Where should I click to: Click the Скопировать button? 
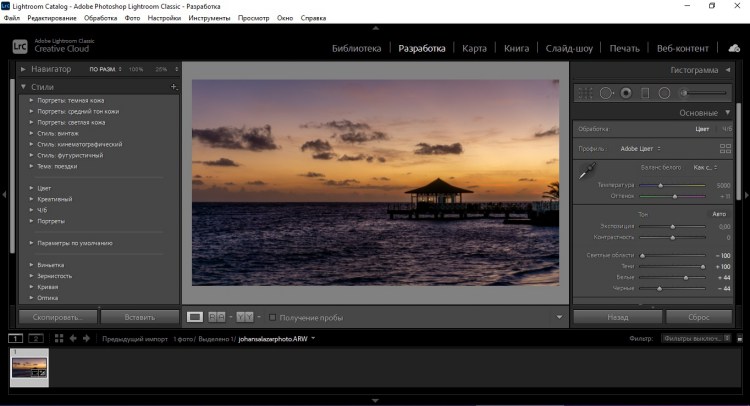58,317
